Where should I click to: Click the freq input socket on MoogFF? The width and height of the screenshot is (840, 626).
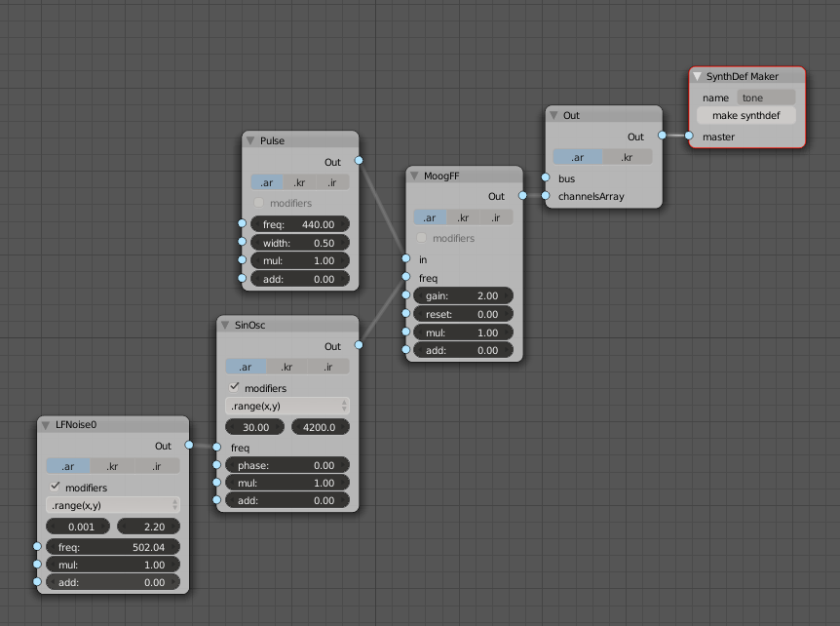click(404, 278)
